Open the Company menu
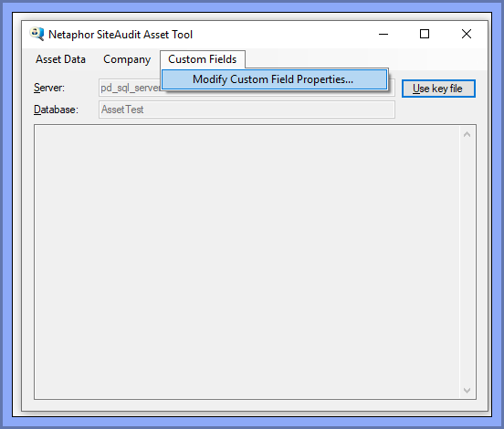The image size is (504, 429). pyautogui.click(x=127, y=59)
